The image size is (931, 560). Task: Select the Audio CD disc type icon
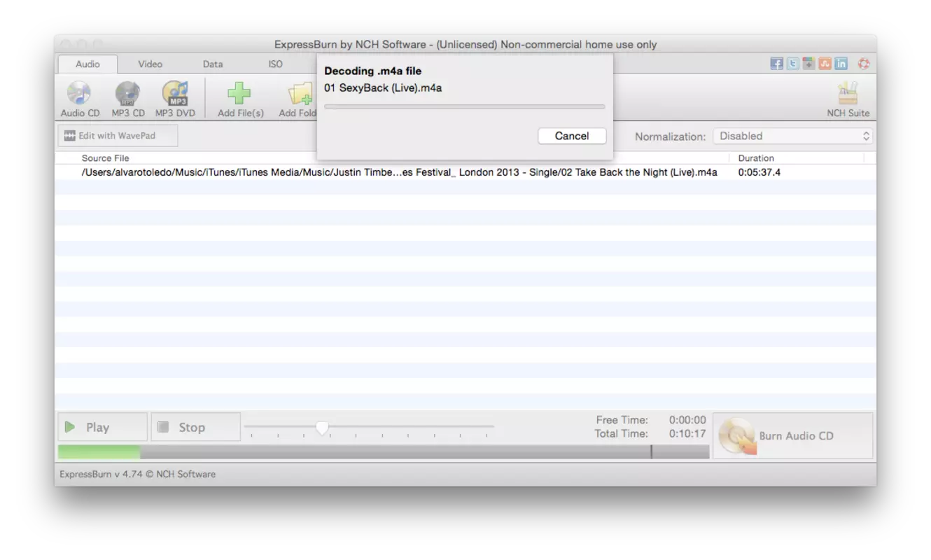pos(80,99)
